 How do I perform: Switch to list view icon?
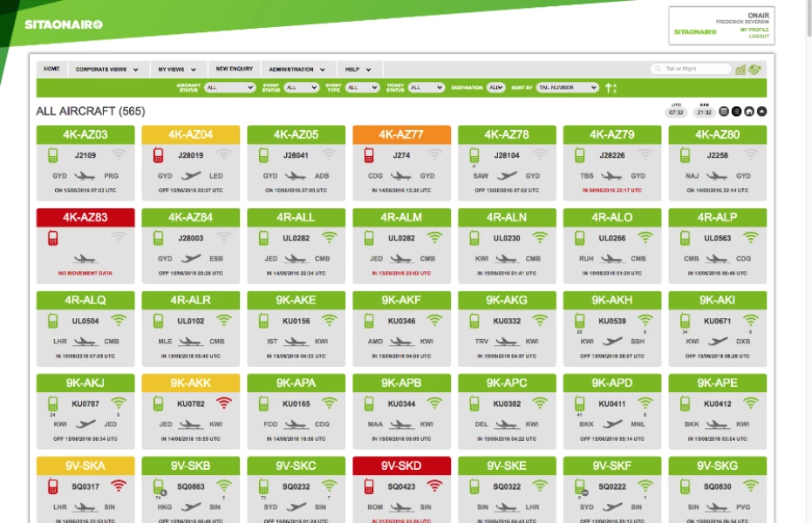point(736,112)
